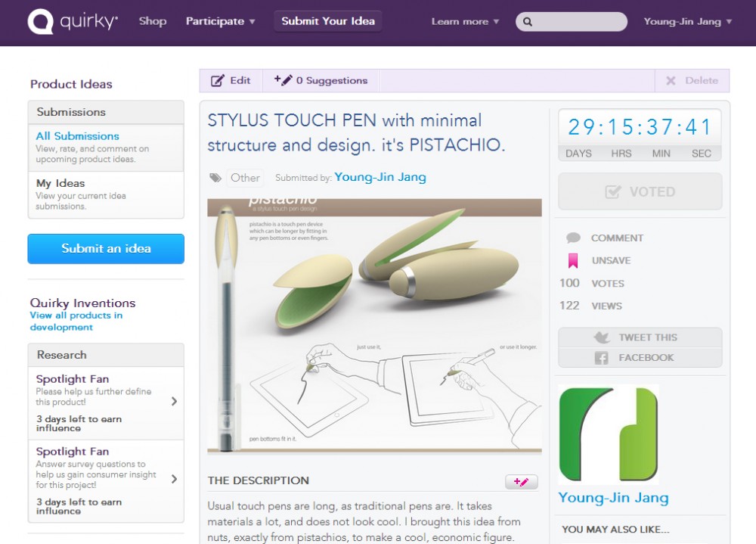Screen dimensions: 756x544
Task: Click the pink suggest-edit pencil beside The Description
Action: [521, 482]
